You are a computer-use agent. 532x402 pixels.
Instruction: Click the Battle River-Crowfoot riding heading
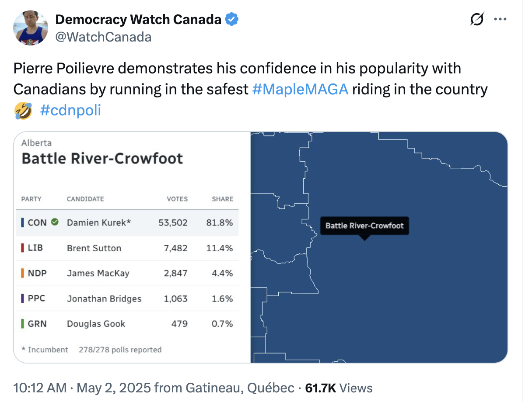(x=102, y=158)
